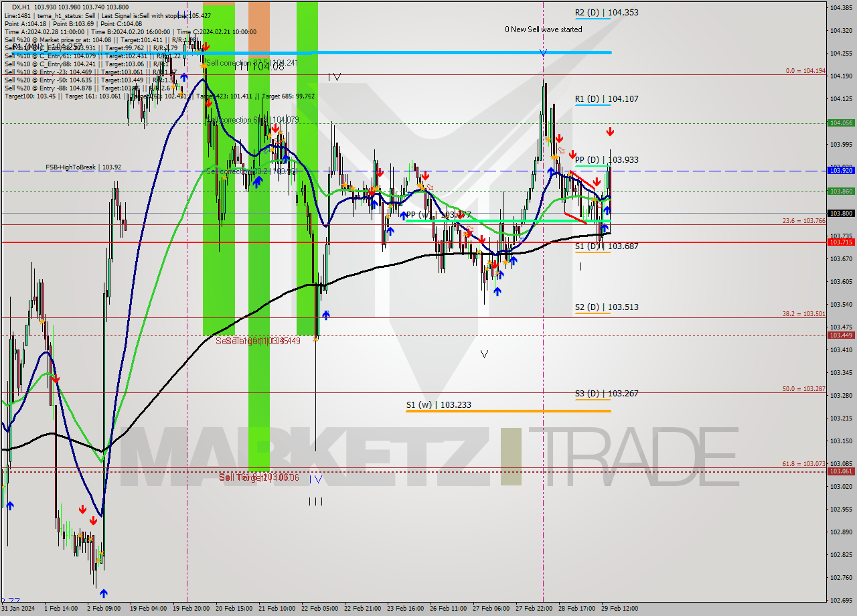Click the 21 Feb 10:00 time label
The image size is (857, 616).
pos(277,609)
